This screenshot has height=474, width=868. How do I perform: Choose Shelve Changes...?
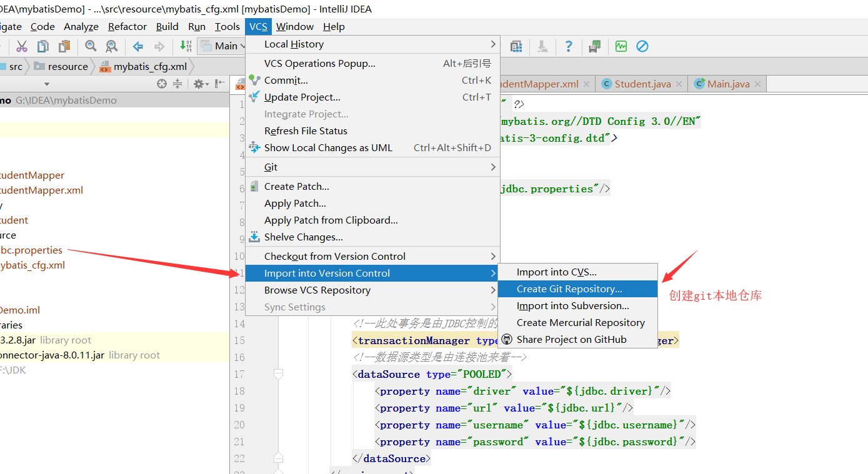(x=372, y=237)
